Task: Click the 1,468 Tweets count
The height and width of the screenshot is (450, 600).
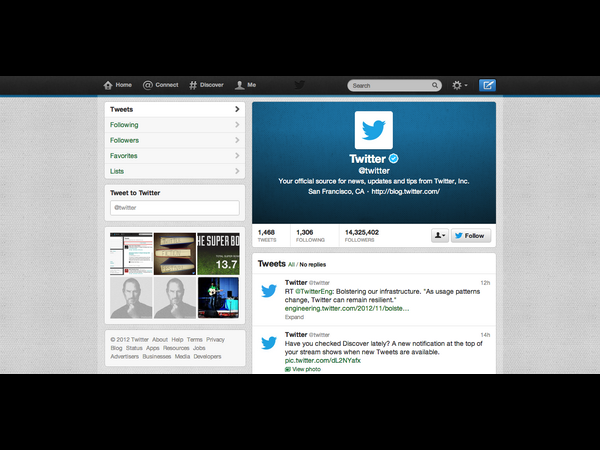Action: (267, 235)
